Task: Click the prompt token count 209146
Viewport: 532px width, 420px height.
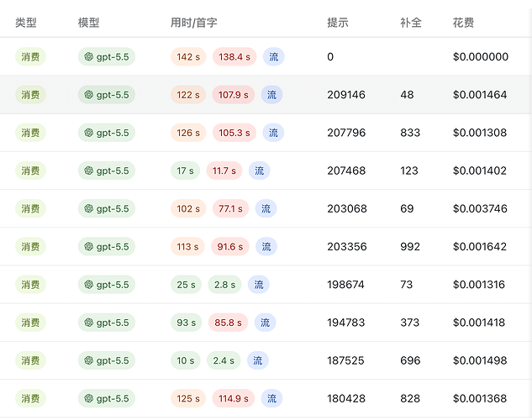Action: tap(346, 95)
